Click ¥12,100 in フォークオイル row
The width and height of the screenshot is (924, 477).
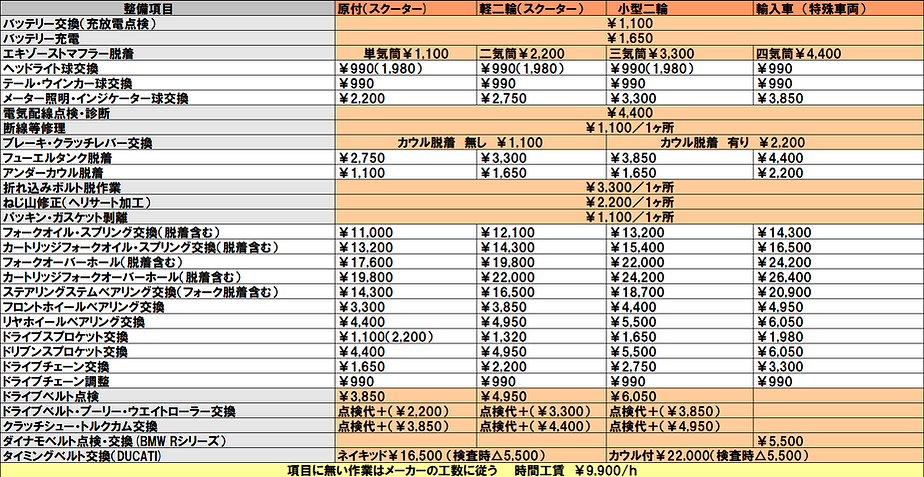[x=542, y=232]
